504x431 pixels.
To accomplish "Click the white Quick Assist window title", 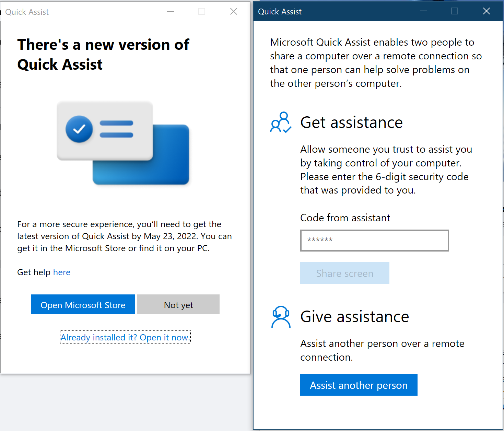I will [x=27, y=12].
